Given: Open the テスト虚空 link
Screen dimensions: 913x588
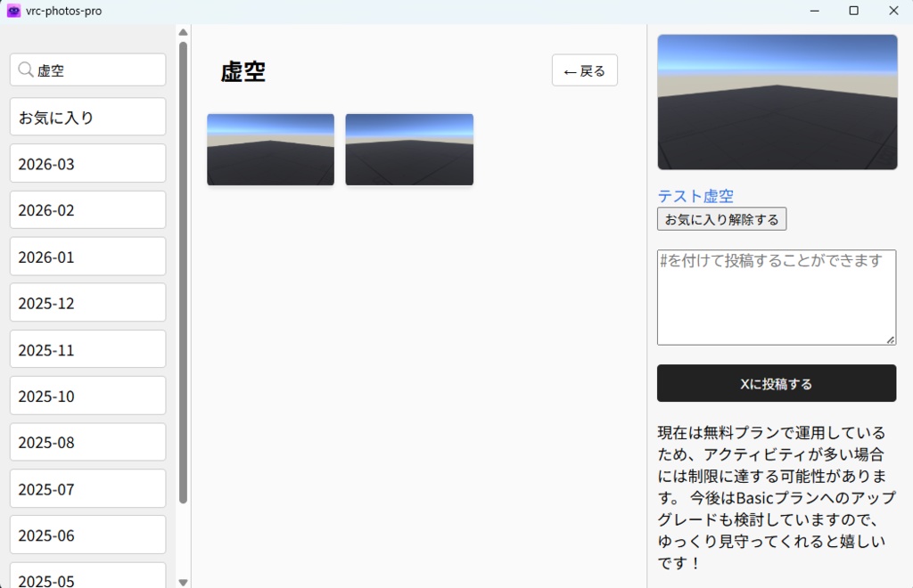Looking at the screenshot, I should coord(695,196).
